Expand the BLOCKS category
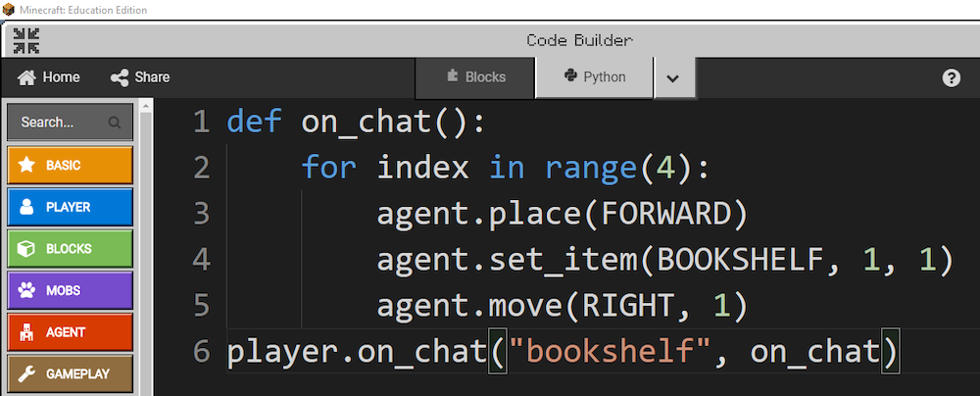 (x=70, y=249)
